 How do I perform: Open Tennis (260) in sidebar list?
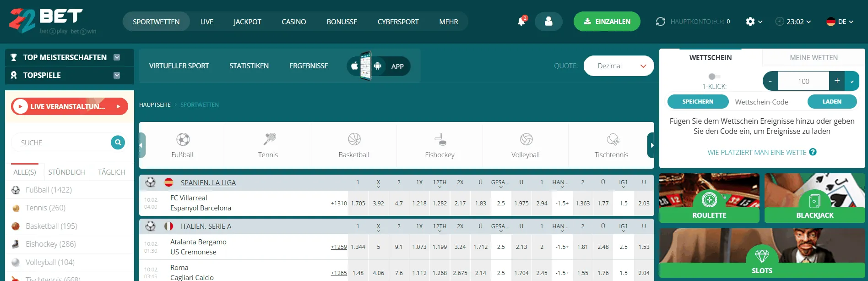point(69,208)
